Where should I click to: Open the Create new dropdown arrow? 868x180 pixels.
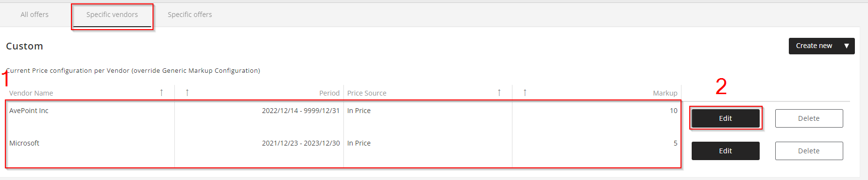click(847, 46)
